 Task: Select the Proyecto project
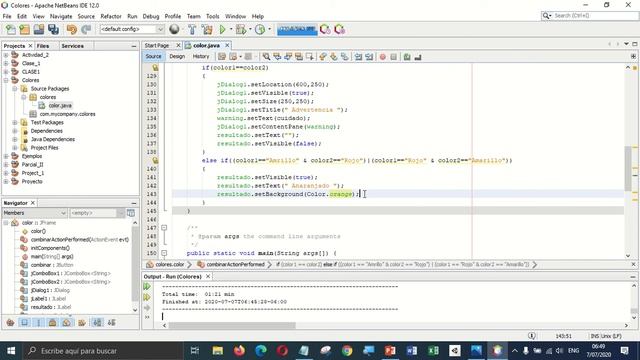coord(32,182)
